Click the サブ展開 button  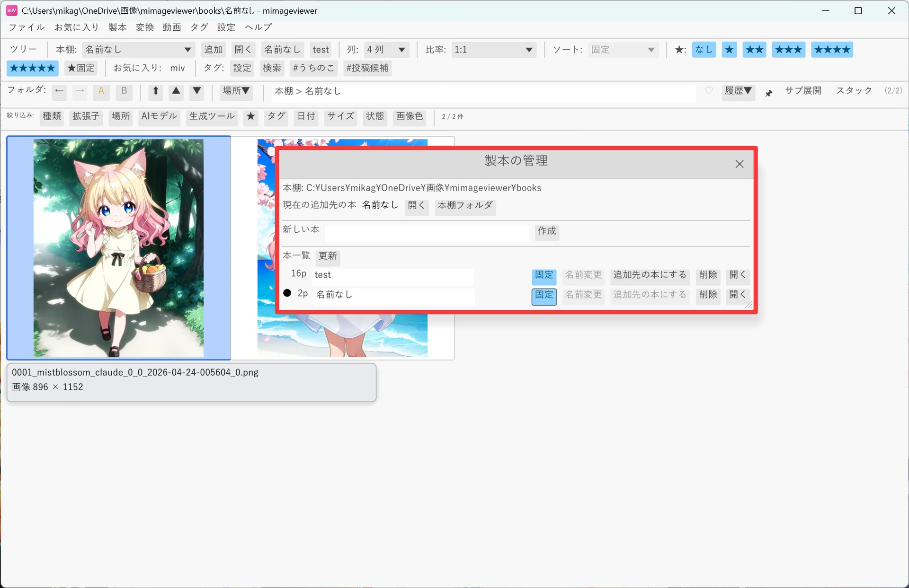pyautogui.click(x=803, y=91)
